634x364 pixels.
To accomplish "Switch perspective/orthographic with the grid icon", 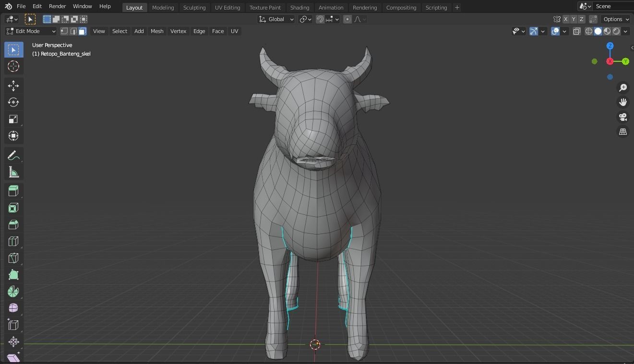I will point(623,132).
